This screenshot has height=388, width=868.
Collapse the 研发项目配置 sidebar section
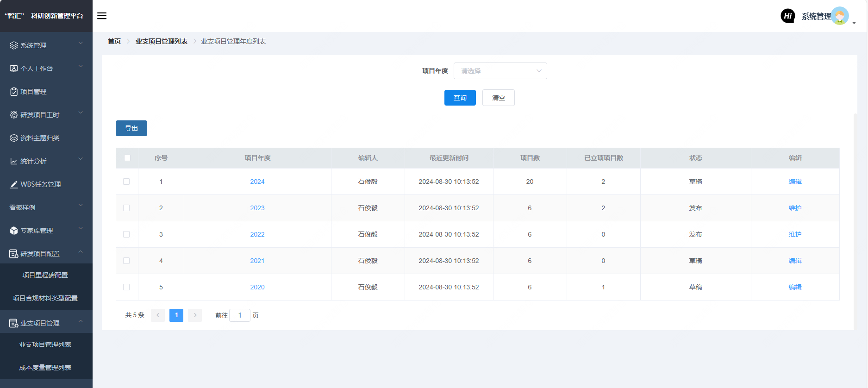46,253
